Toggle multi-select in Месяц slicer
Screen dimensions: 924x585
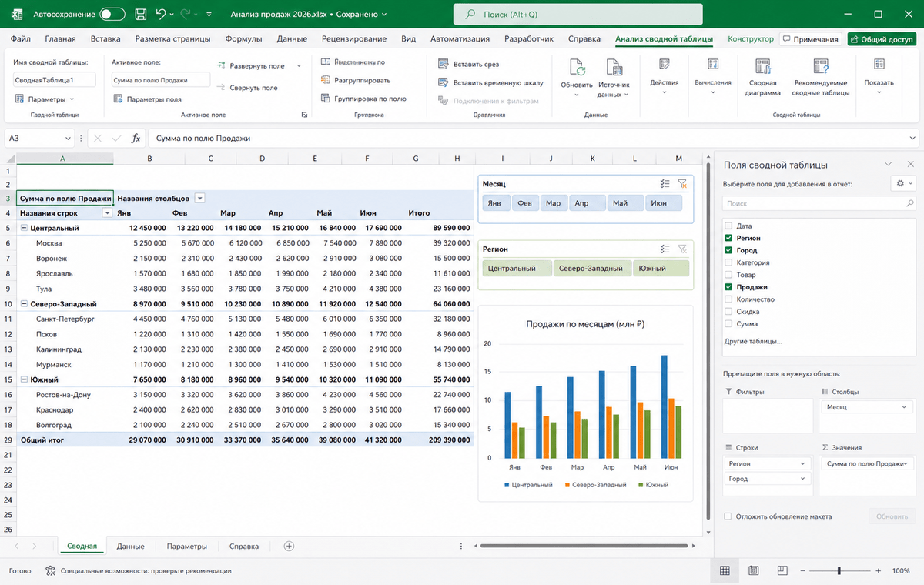click(665, 184)
